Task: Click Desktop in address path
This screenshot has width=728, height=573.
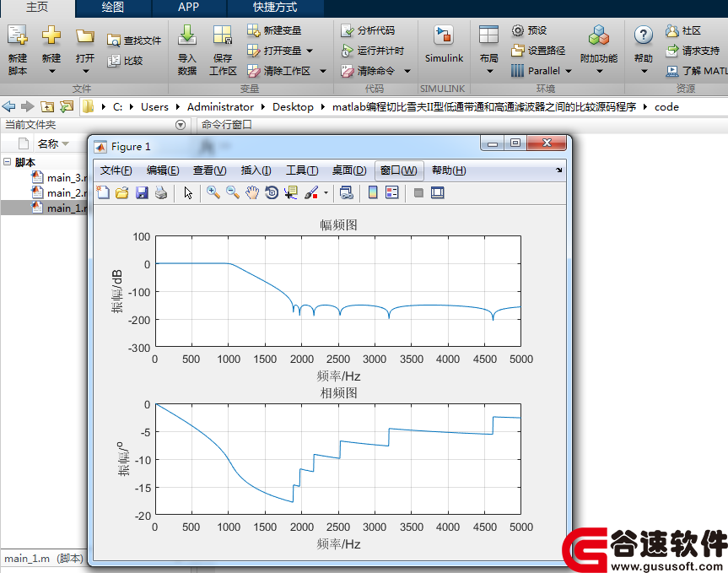Action: point(293,107)
